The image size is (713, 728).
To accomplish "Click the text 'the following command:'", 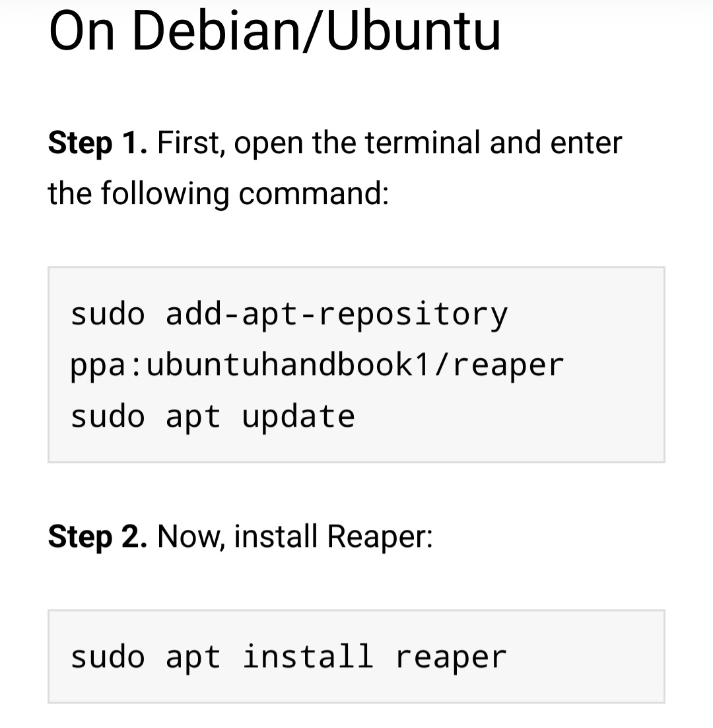I will [219, 194].
